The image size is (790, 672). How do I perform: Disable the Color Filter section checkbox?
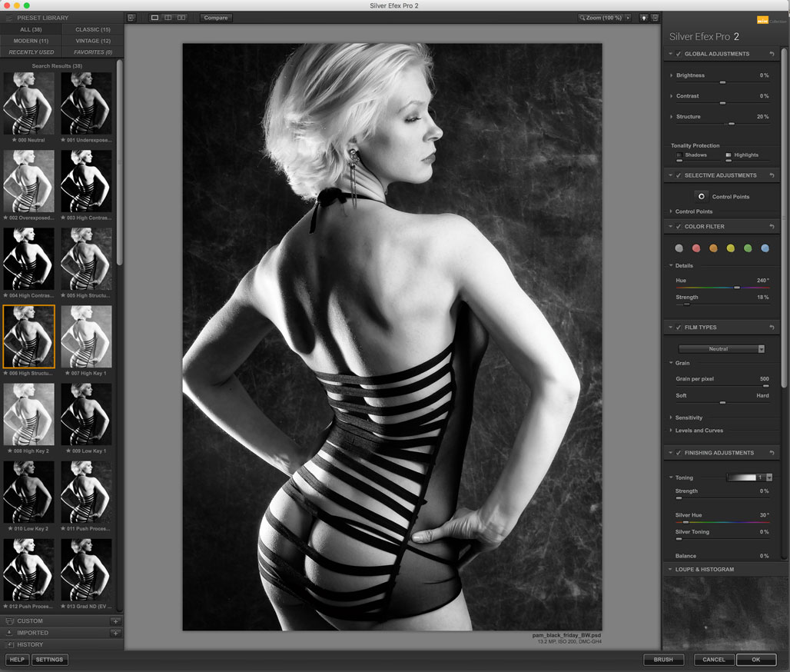[679, 227]
